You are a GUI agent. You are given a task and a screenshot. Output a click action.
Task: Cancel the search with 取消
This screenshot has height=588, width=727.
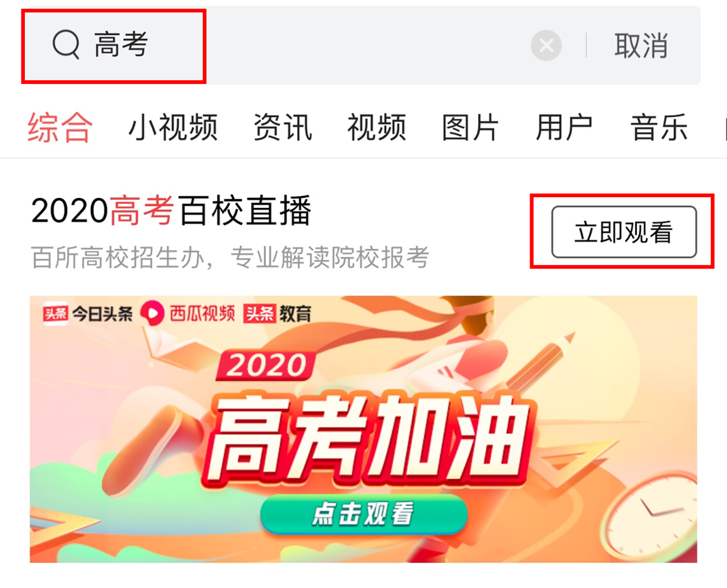(641, 46)
